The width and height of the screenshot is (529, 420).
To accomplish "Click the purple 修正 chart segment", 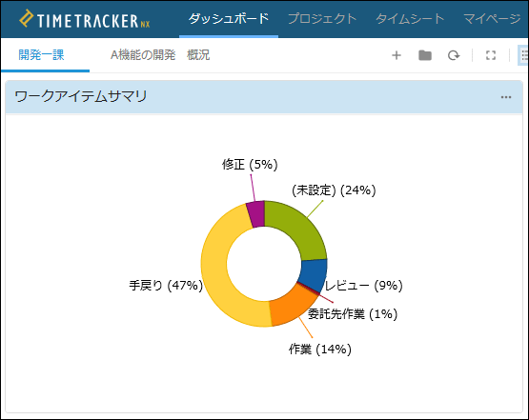I will click(256, 213).
